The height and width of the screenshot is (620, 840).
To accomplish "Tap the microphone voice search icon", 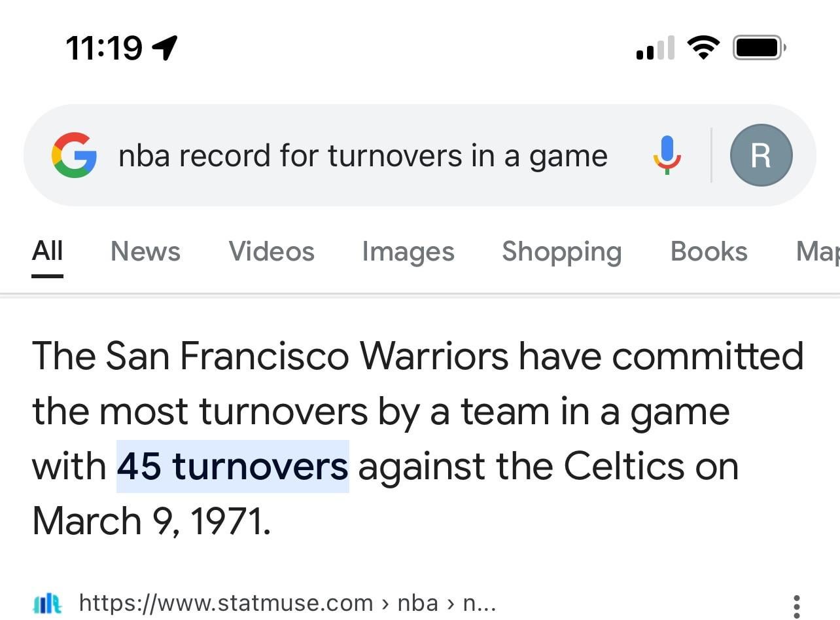I will (x=667, y=155).
